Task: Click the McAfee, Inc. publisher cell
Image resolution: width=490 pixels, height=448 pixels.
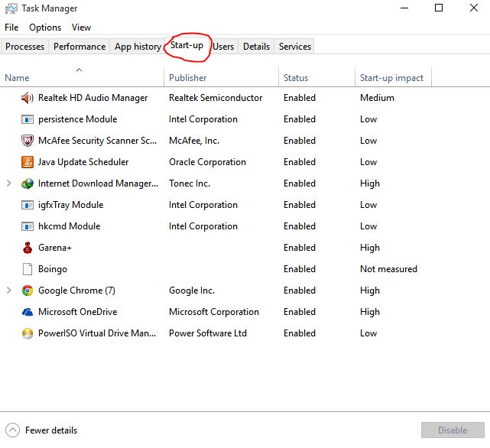Action: coord(194,141)
